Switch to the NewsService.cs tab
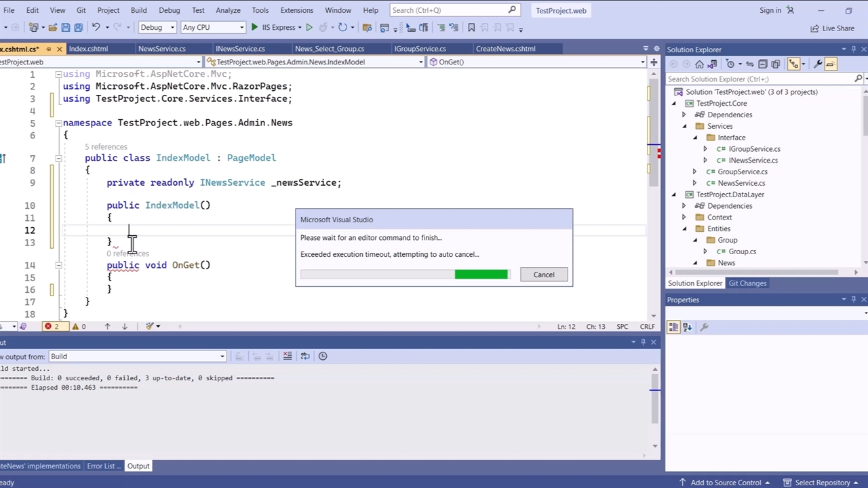Viewport: 868px width, 488px height. [x=161, y=49]
